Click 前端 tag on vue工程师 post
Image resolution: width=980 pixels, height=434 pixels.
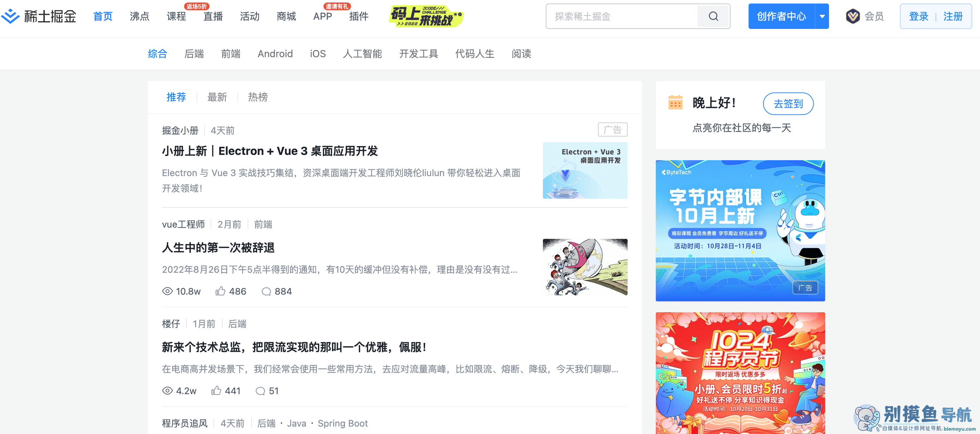pos(263,224)
